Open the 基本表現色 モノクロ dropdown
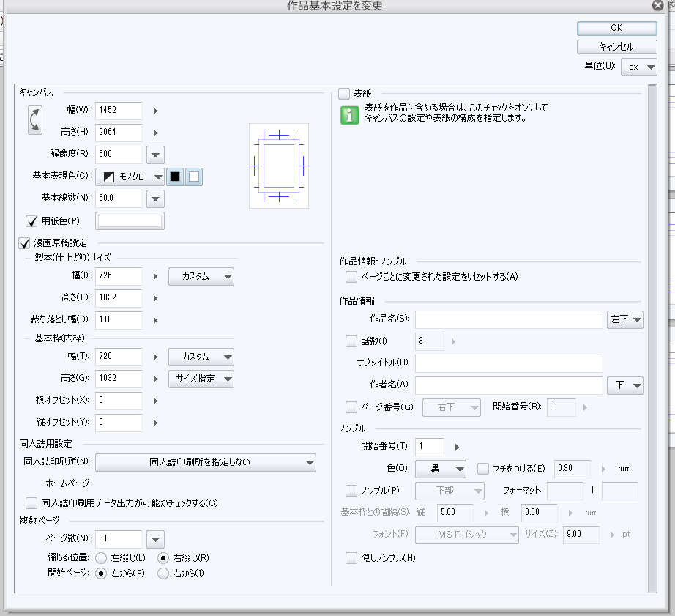Image resolution: width=675 pixels, height=616 pixels. pyautogui.click(x=130, y=177)
